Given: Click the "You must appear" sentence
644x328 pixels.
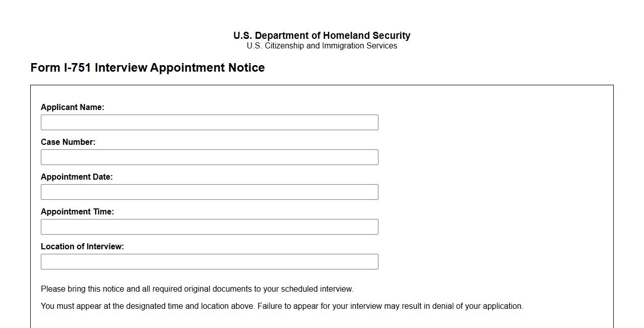Looking at the screenshot, I should [148, 306].
